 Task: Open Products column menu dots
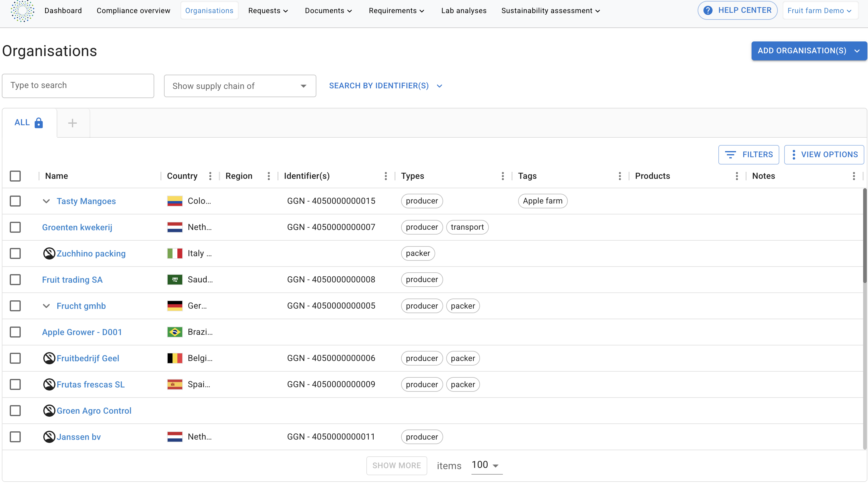click(737, 176)
